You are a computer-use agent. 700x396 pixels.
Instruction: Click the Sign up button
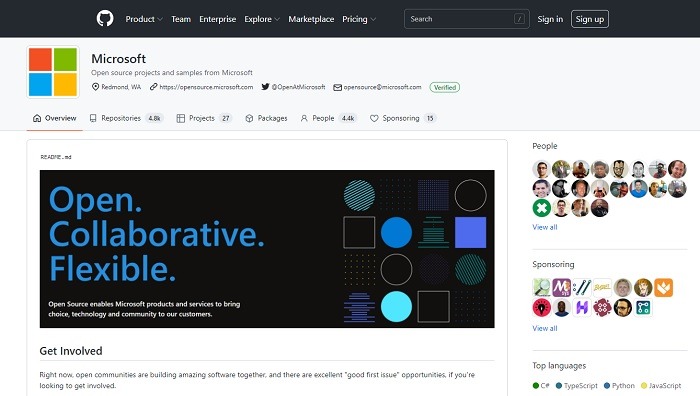[x=590, y=19]
